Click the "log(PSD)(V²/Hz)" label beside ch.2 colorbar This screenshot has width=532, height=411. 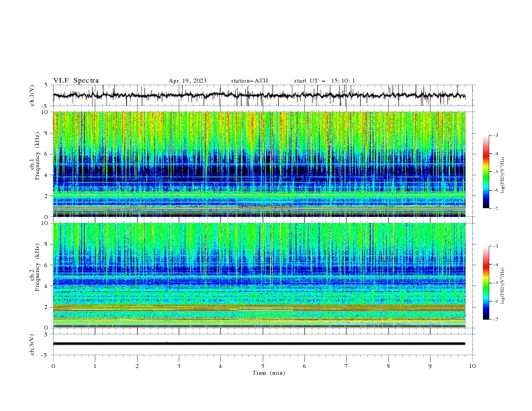[x=503, y=286]
